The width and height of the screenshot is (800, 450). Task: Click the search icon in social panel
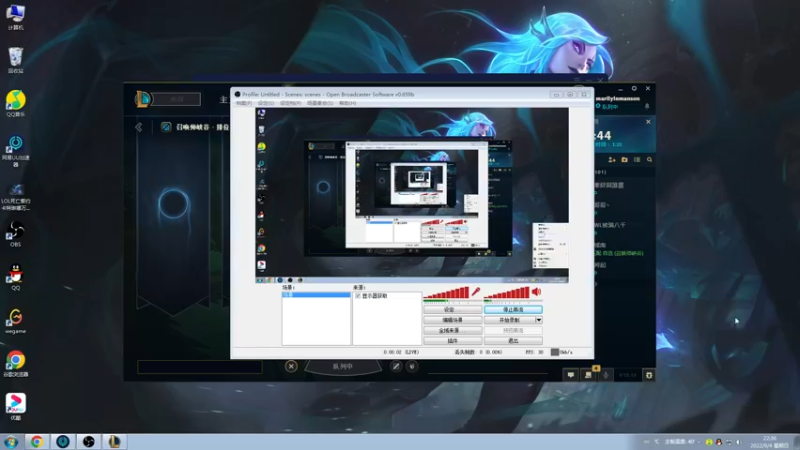[x=649, y=160]
